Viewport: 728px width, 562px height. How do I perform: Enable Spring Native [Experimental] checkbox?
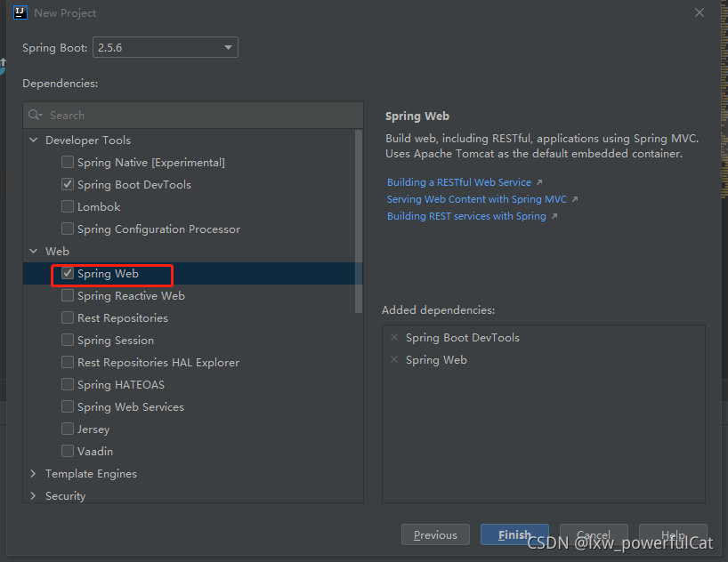pos(68,162)
